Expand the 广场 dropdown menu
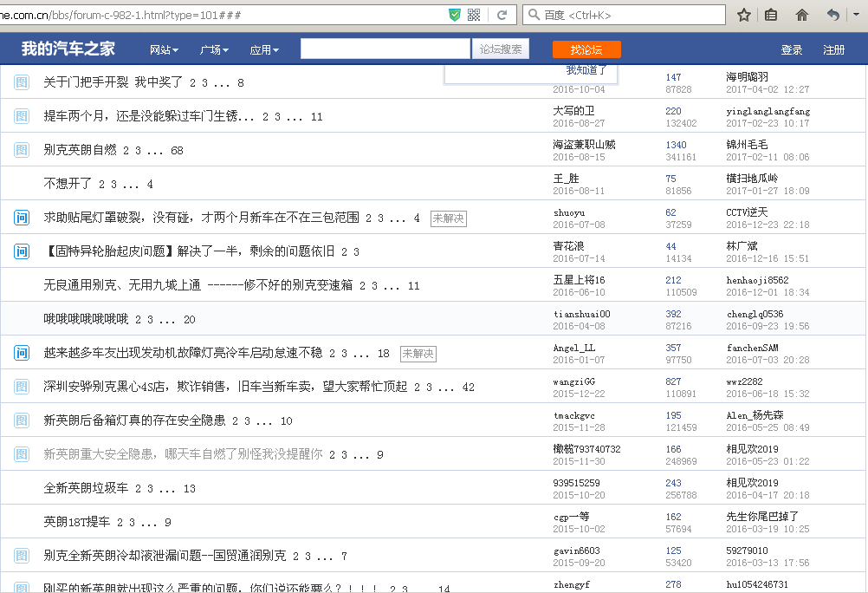 [x=214, y=50]
